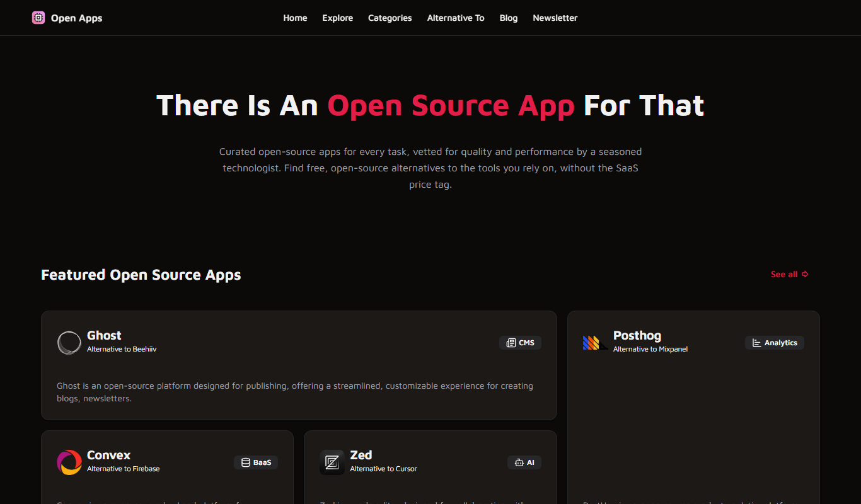Open the Explore menu item

pos(338,18)
